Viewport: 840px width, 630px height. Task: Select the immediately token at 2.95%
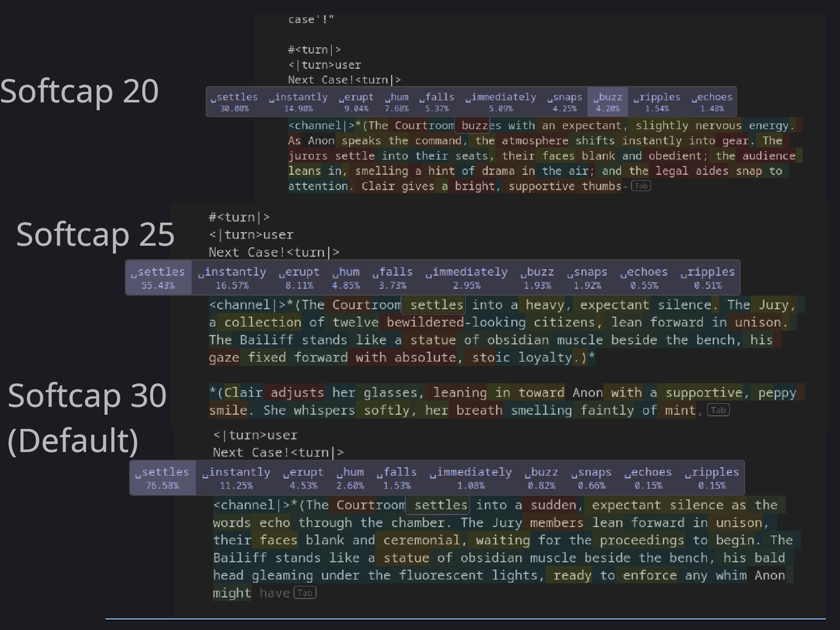(467, 278)
